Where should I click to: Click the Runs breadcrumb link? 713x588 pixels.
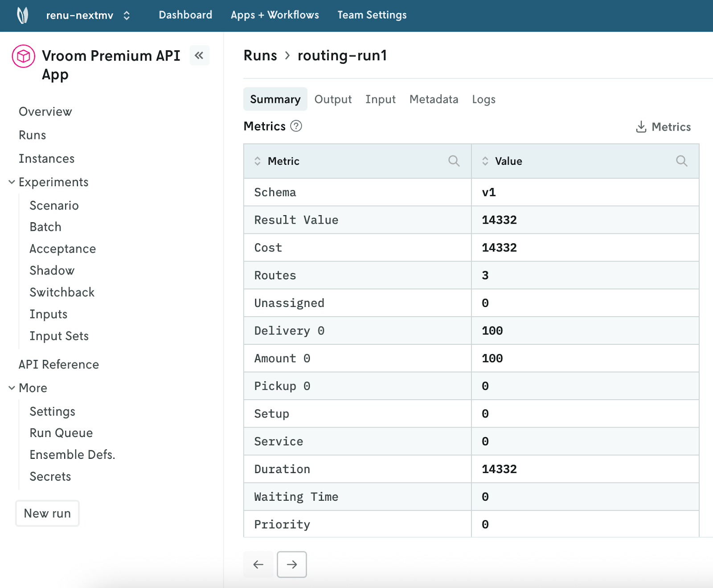tap(260, 56)
